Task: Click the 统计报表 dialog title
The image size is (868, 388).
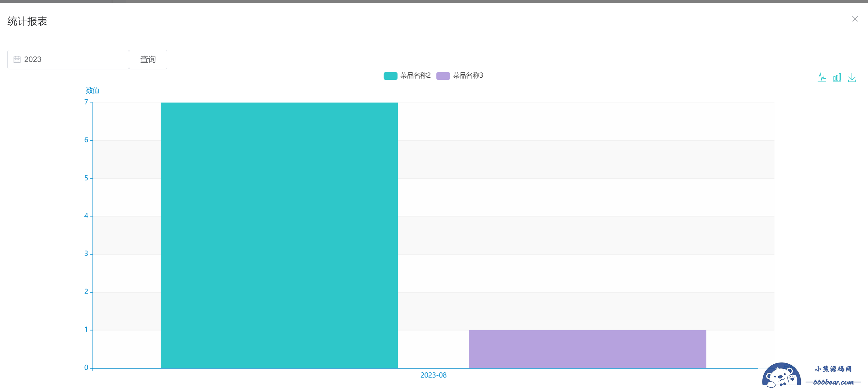Action: (x=27, y=21)
